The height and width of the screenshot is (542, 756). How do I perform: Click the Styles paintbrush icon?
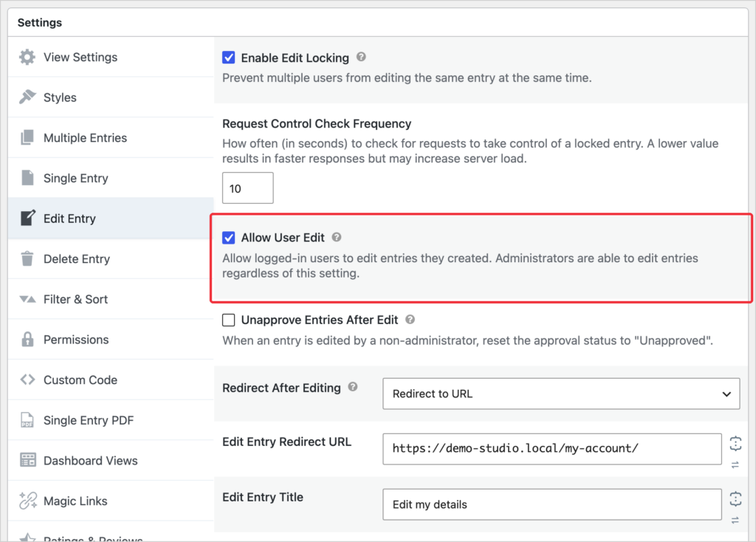point(27,97)
